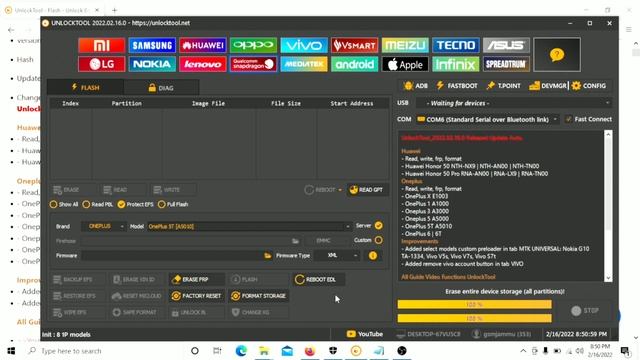Click the READ GPT button

pos(367,190)
